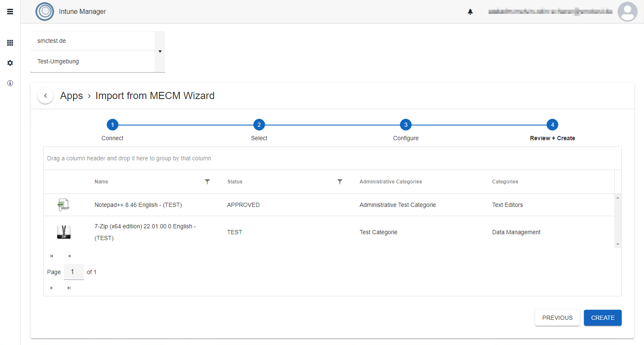644x345 pixels.
Task: Open notifications bell
Action: [471, 12]
